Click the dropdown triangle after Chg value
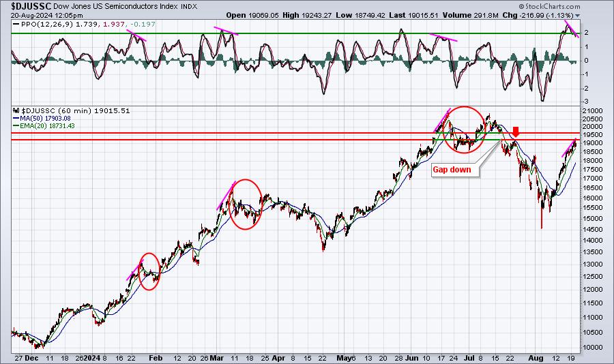Screen dimensions: 614x364 578,16
